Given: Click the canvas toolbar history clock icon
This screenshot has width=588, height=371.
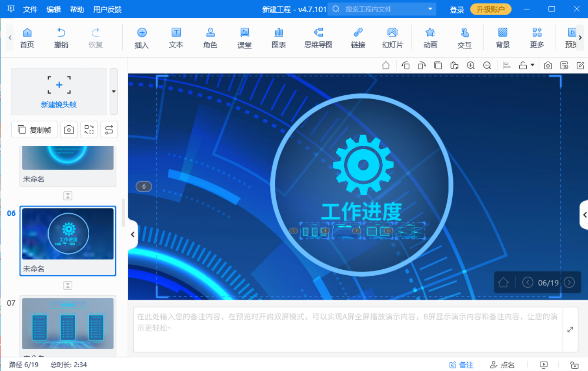Looking at the screenshot, I should 564,66.
